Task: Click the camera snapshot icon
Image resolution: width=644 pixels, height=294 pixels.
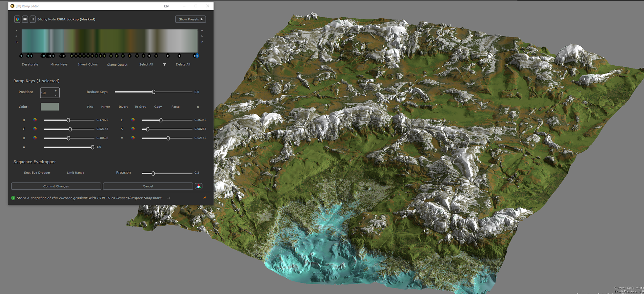Action: coord(25,19)
